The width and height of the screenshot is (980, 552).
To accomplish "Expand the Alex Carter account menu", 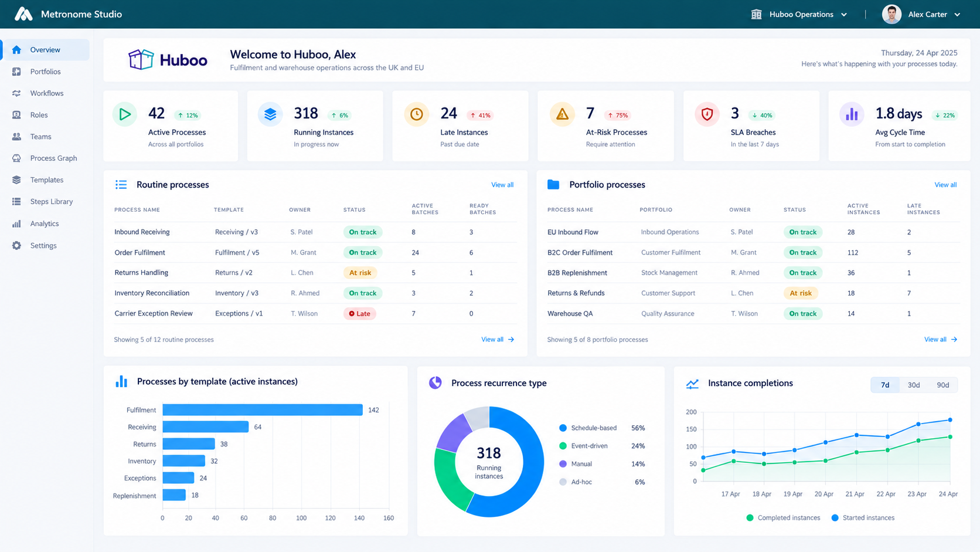I will click(x=921, y=14).
